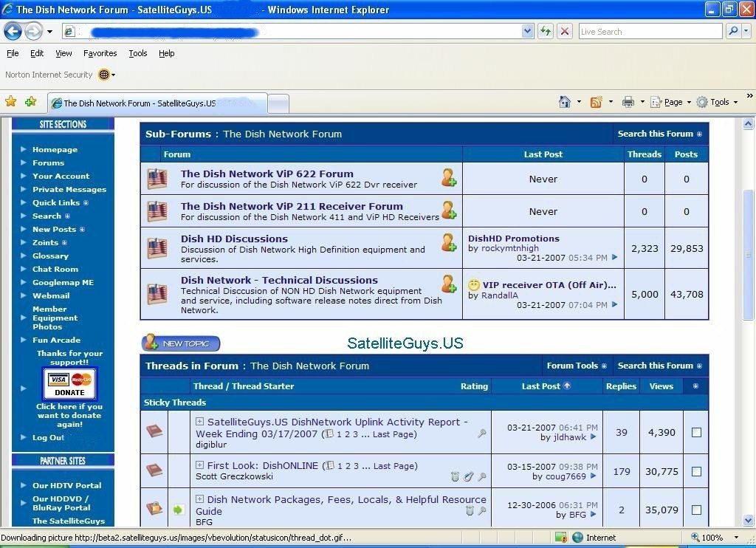Open the Fun Arcade sidebar link
The image size is (756, 548).
56,340
